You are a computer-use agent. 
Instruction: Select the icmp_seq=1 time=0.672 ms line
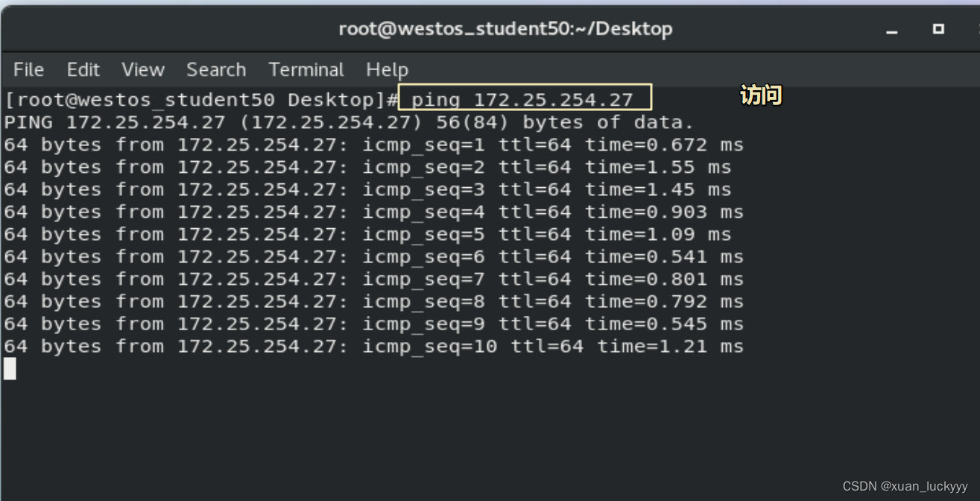[x=373, y=145]
